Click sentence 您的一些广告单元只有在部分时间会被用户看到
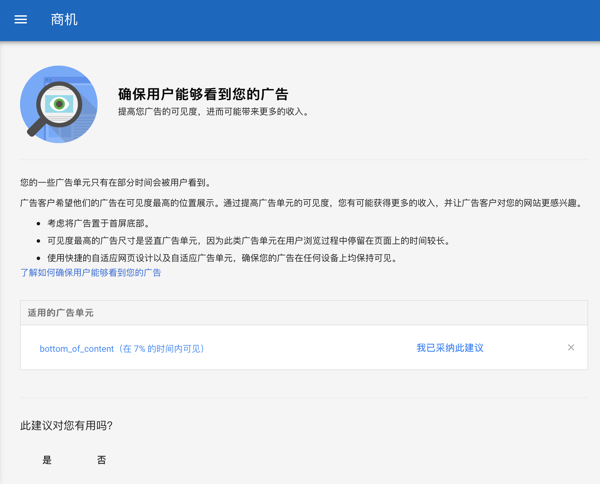Viewport: 600px width, 484px height. click(x=116, y=183)
